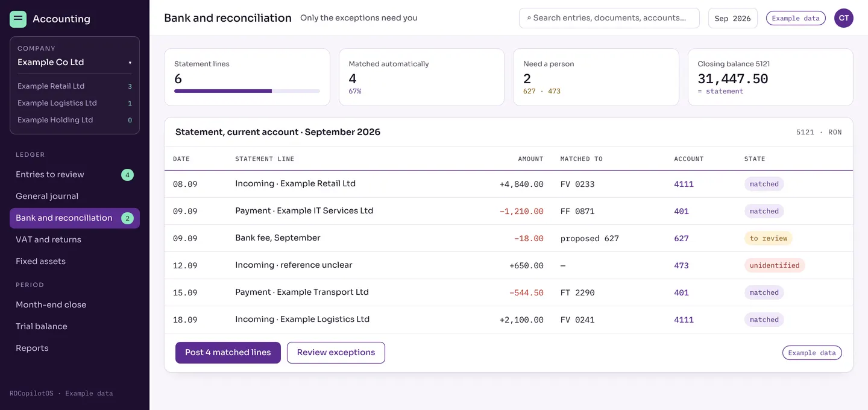Switch to Example Retail Ltd company
The width and height of the screenshot is (868, 410).
tap(75, 86)
